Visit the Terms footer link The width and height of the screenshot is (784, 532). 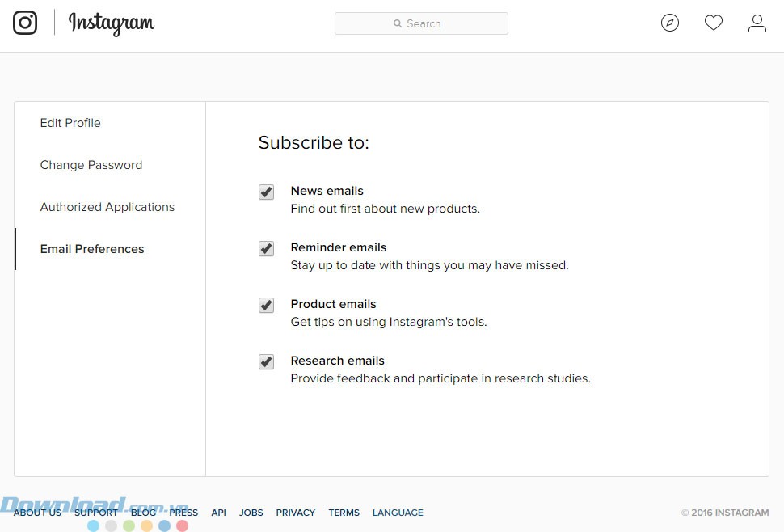[344, 513]
